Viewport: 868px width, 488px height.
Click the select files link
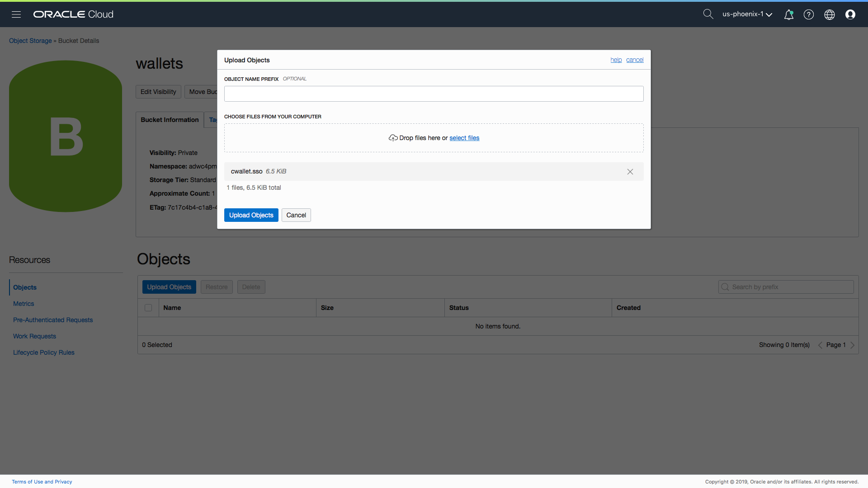click(x=464, y=138)
